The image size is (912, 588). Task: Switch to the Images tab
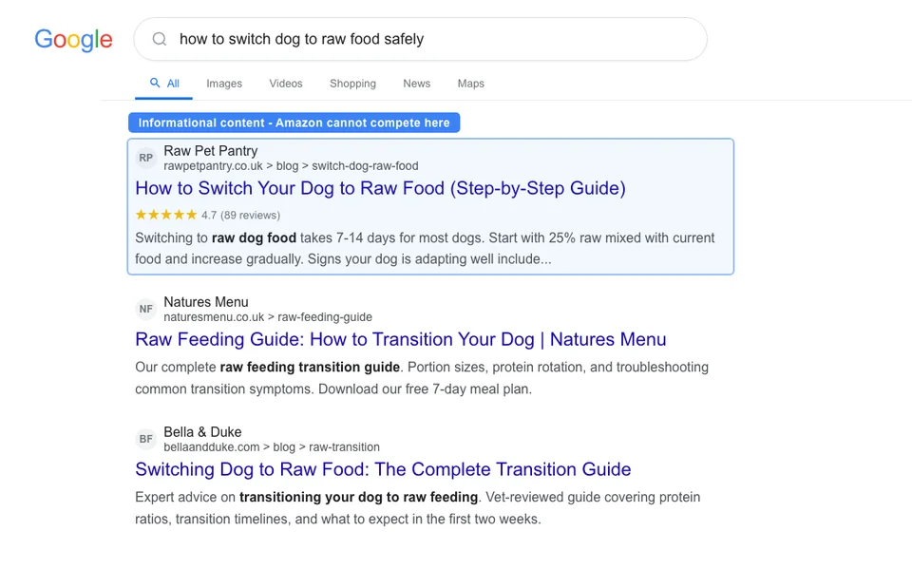coord(224,84)
